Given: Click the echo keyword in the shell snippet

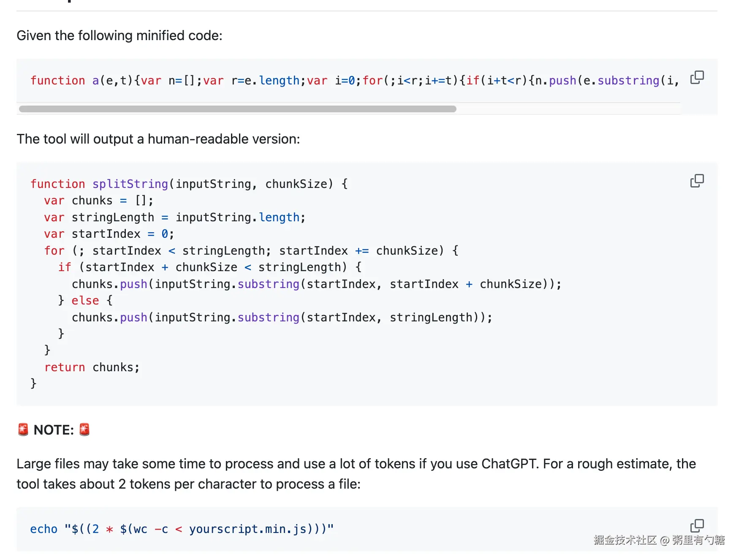Looking at the screenshot, I should (x=44, y=529).
